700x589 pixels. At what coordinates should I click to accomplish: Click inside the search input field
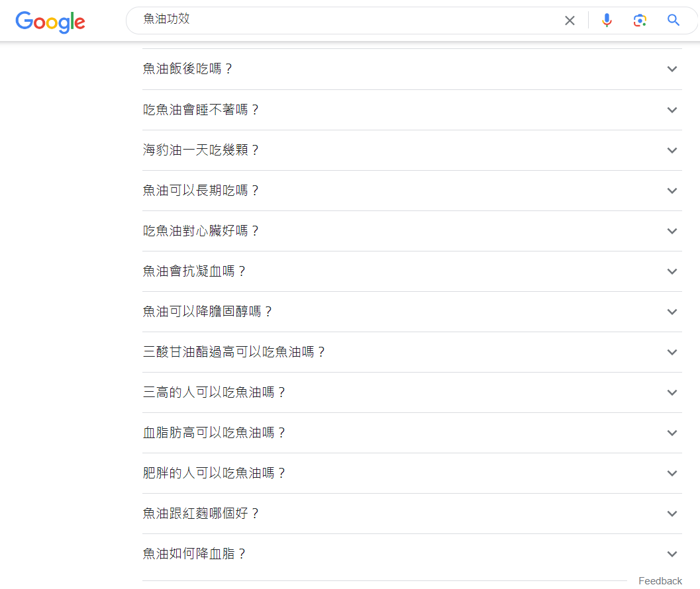pyautogui.click(x=331, y=20)
